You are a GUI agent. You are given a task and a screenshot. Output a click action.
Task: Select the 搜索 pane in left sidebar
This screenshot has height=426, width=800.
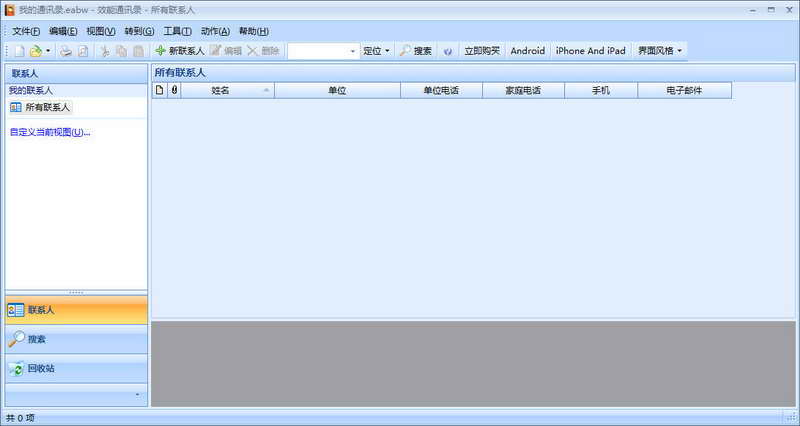pos(77,339)
